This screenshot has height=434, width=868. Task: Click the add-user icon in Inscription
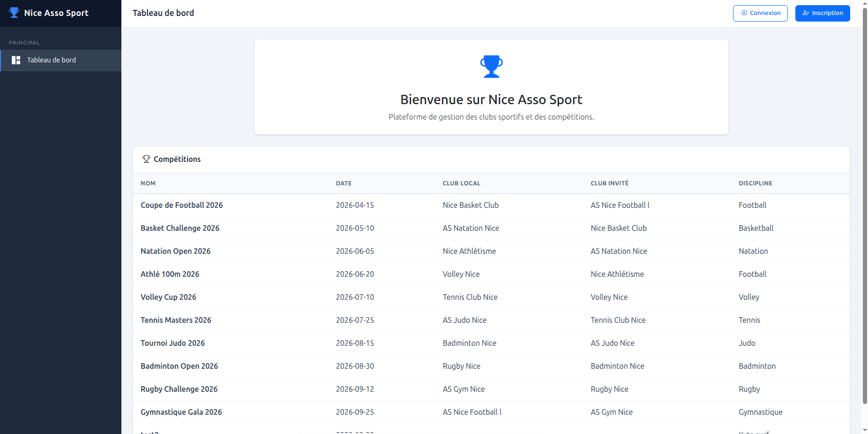click(x=806, y=13)
